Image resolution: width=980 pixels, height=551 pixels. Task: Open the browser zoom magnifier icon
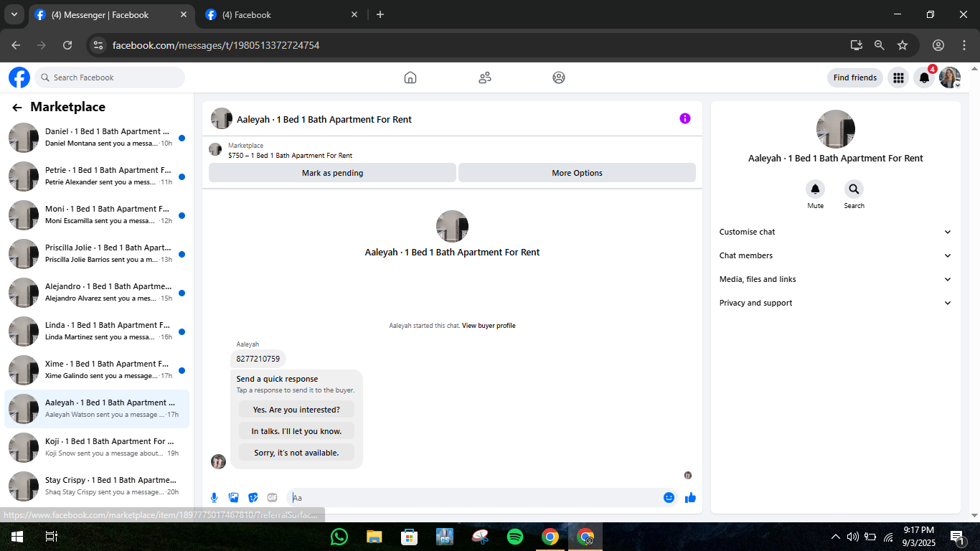coord(879,45)
